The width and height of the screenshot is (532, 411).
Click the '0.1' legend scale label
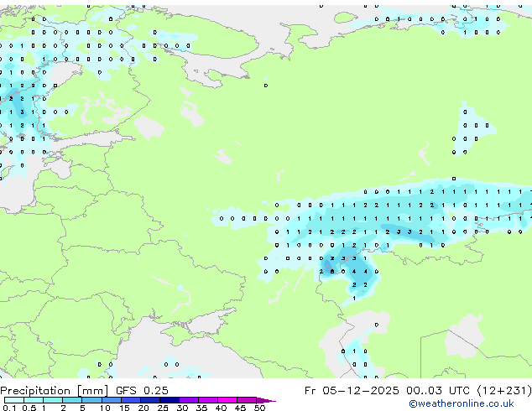(9, 408)
